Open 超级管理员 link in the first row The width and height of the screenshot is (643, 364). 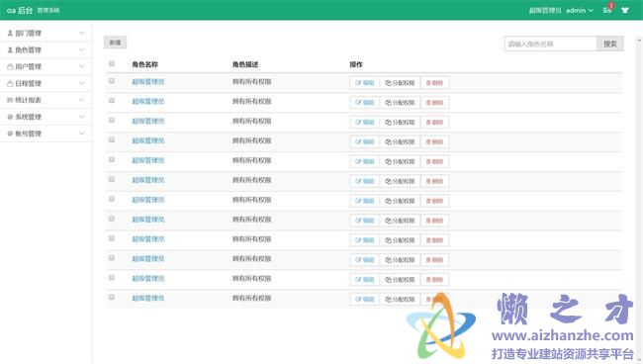[148, 81]
